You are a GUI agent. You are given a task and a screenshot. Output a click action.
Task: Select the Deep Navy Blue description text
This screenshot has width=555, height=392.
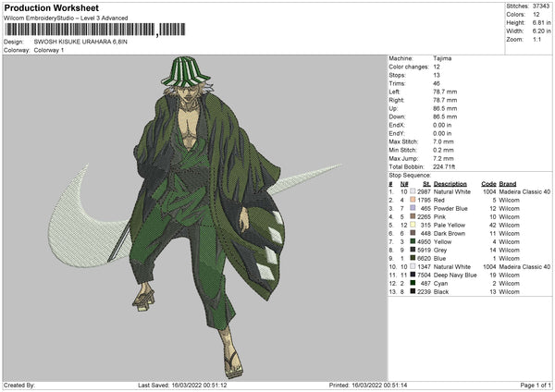(455, 276)
